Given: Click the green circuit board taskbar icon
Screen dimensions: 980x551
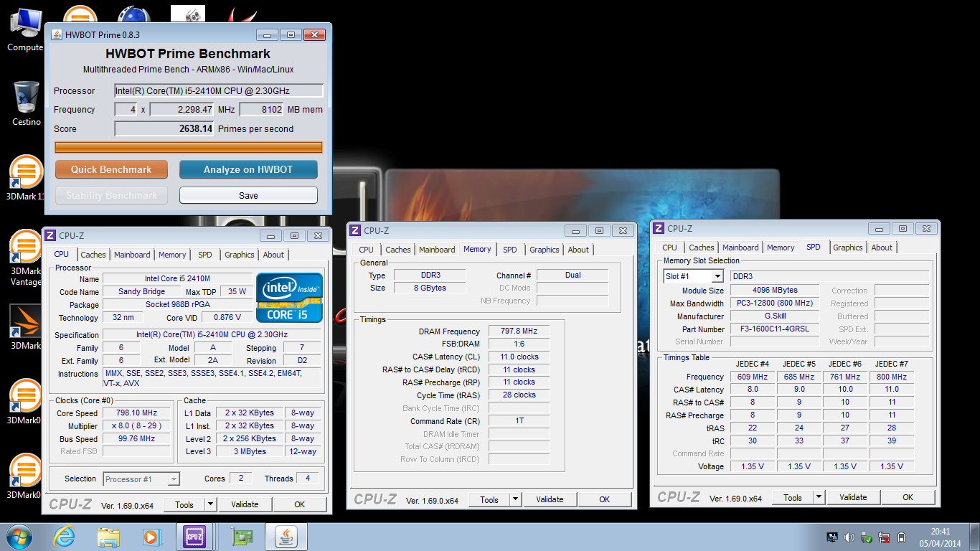Looking at the screenshot, I should click(x=242, y=537).
